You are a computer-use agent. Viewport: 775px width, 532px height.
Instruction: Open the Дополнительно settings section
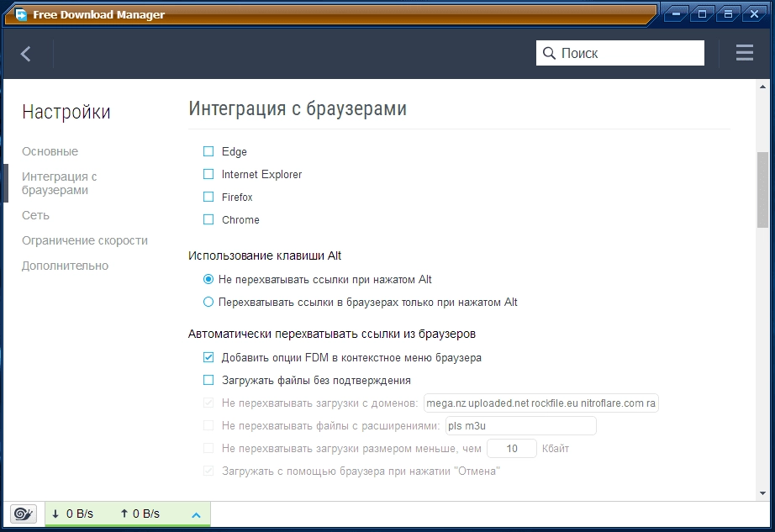[x=65, y=266]
